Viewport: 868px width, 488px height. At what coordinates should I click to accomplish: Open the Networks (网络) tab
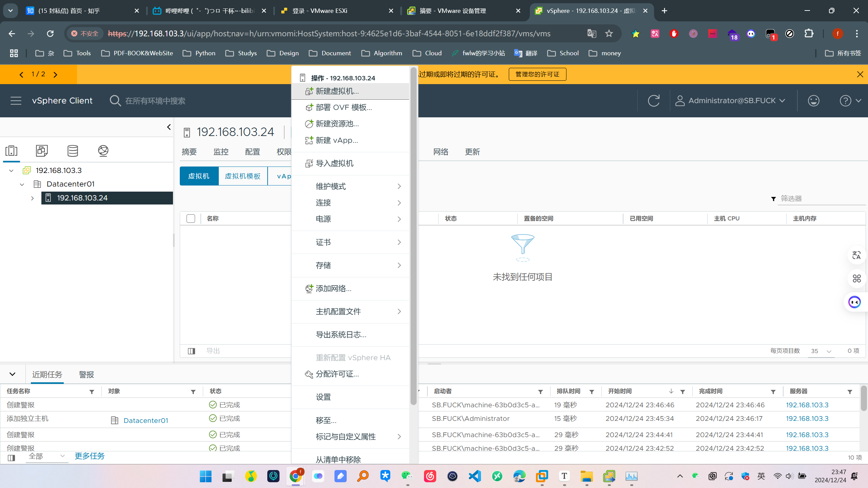point(441,152)
